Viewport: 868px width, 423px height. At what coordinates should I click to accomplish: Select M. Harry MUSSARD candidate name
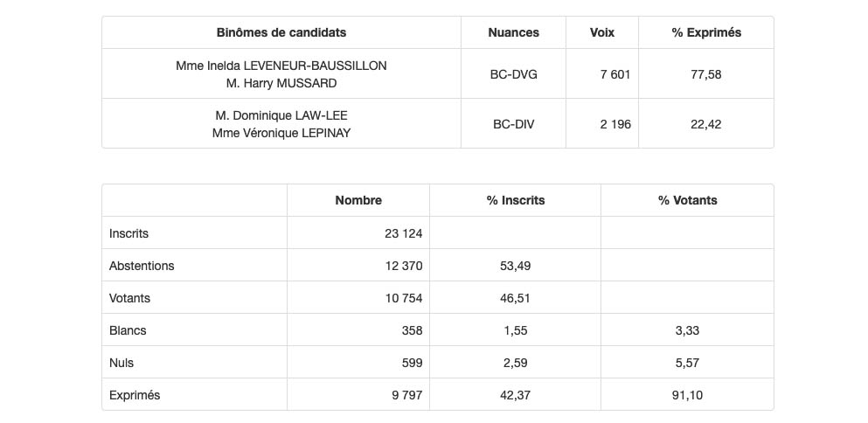[x=281, y=83]
